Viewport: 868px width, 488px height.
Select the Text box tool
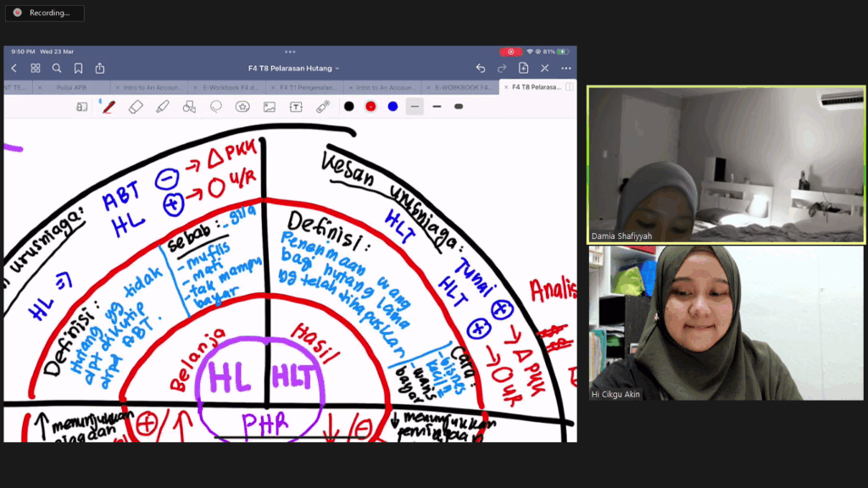pos(296,107)
